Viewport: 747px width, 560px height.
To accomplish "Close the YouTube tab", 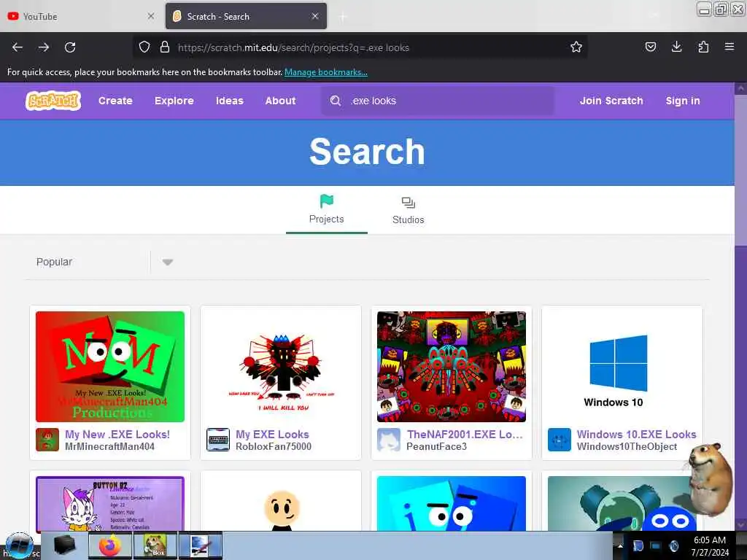I will click(150, 16).
